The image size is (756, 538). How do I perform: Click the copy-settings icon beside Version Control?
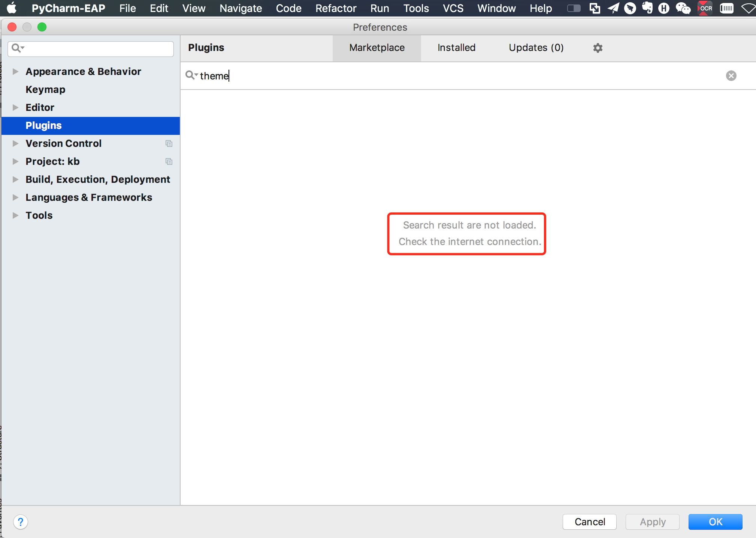(x=169, y=143)
